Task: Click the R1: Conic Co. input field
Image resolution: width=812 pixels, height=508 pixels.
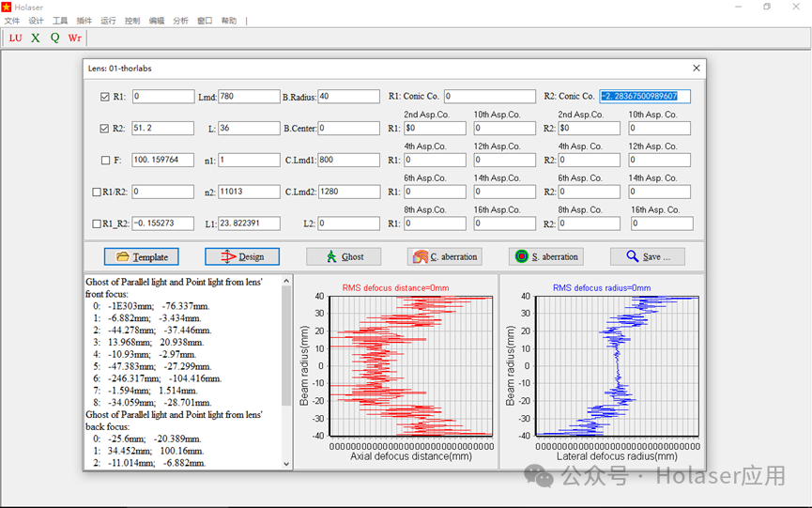Action: coord(490,97)
